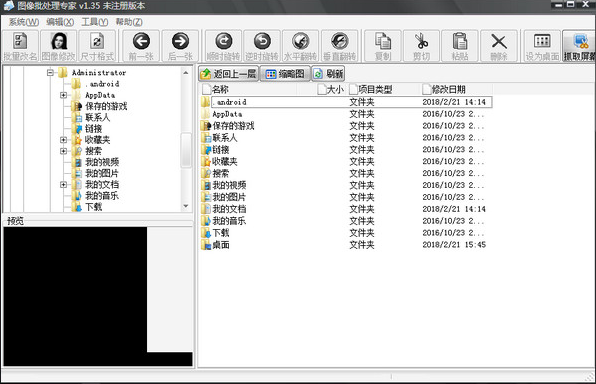Image resolution: width=596 pixels, height=384 pixels.
Task: Expand the 收藏夹 tree node
Action: (63, 140)
